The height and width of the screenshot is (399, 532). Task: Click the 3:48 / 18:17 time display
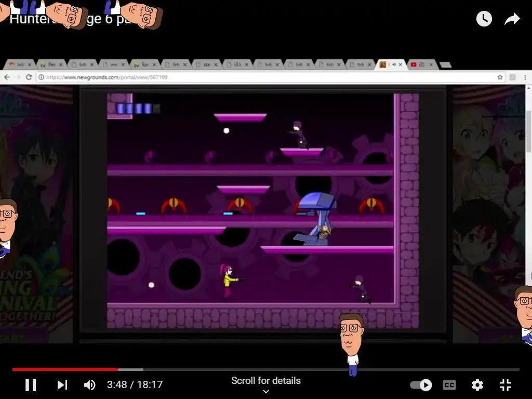pos(135,384)
